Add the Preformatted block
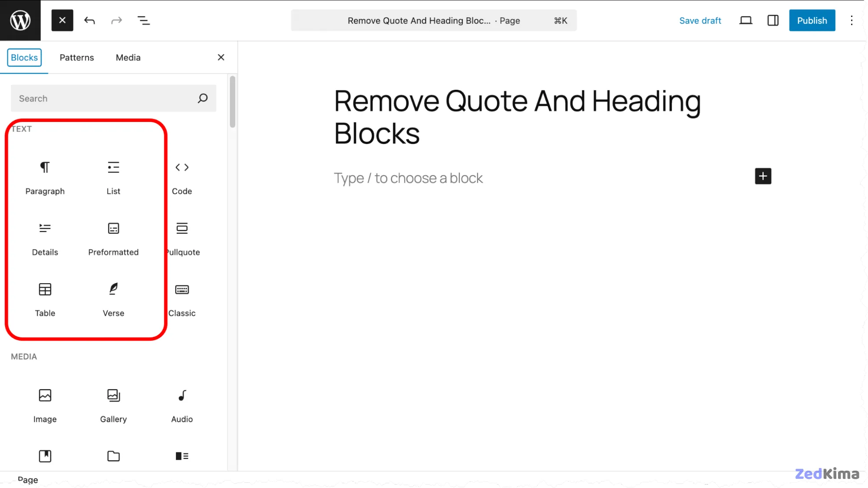This screenshot has width=868, height=488. tap(113, 238)
